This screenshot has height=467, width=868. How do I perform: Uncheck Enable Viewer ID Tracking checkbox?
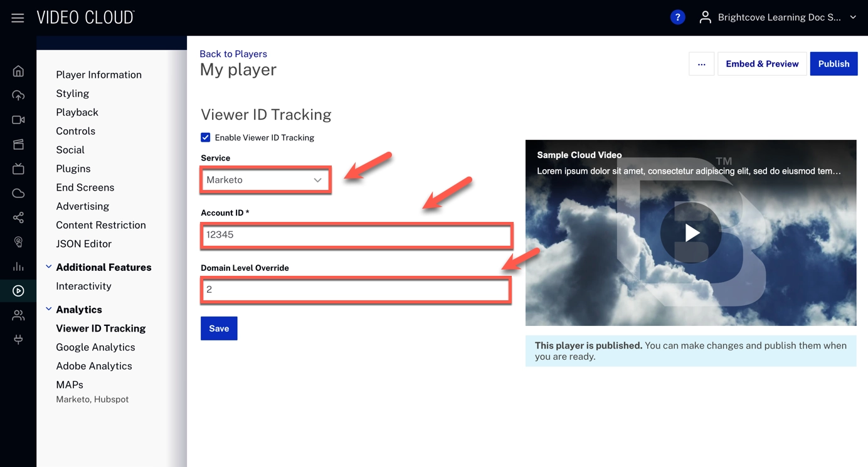click(x=206, y=137)
